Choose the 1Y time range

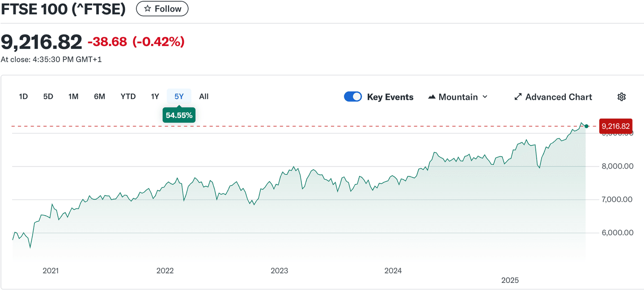pyautogui.click(x=155, y=97)
